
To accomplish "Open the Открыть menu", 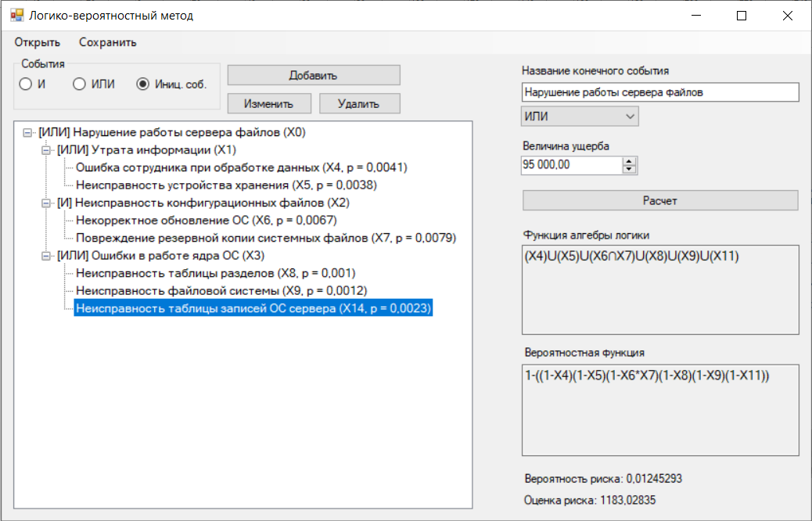I will [x=38, y=42].
